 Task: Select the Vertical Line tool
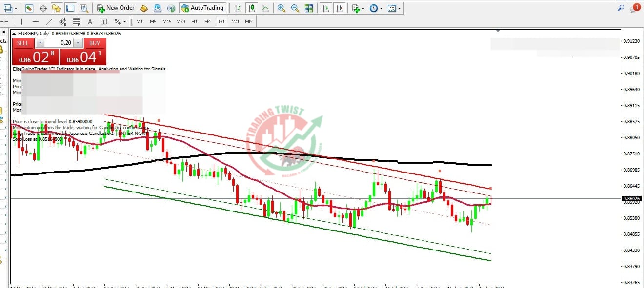pos(21,21)
